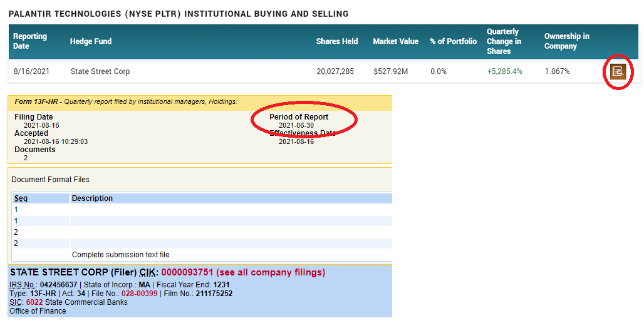
Task: Click the Period of Report date 2021-06-30
Action: click(296, 125)
